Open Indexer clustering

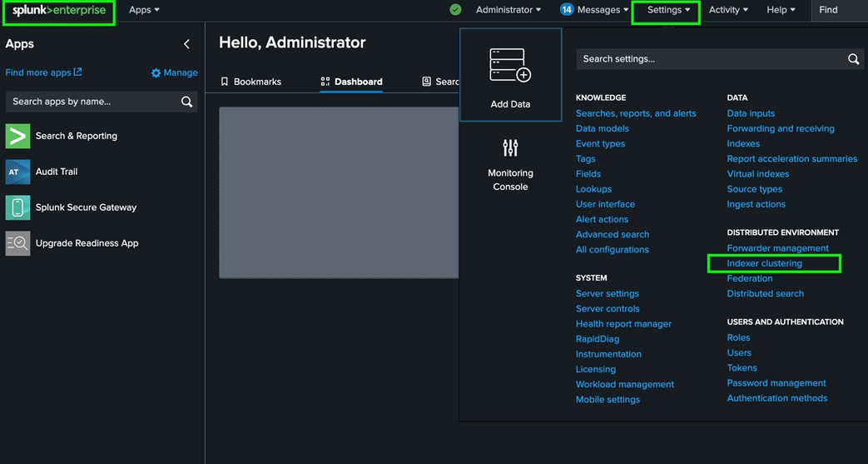(x=765, y=263)
